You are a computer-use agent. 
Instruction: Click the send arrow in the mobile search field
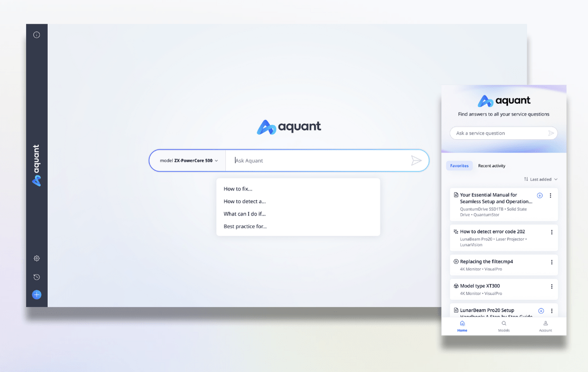point(551,133)
